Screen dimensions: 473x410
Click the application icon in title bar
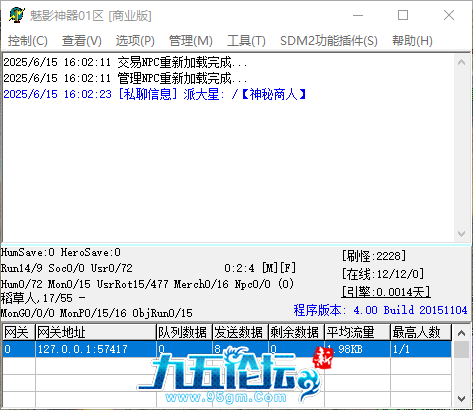click(17, 15)
